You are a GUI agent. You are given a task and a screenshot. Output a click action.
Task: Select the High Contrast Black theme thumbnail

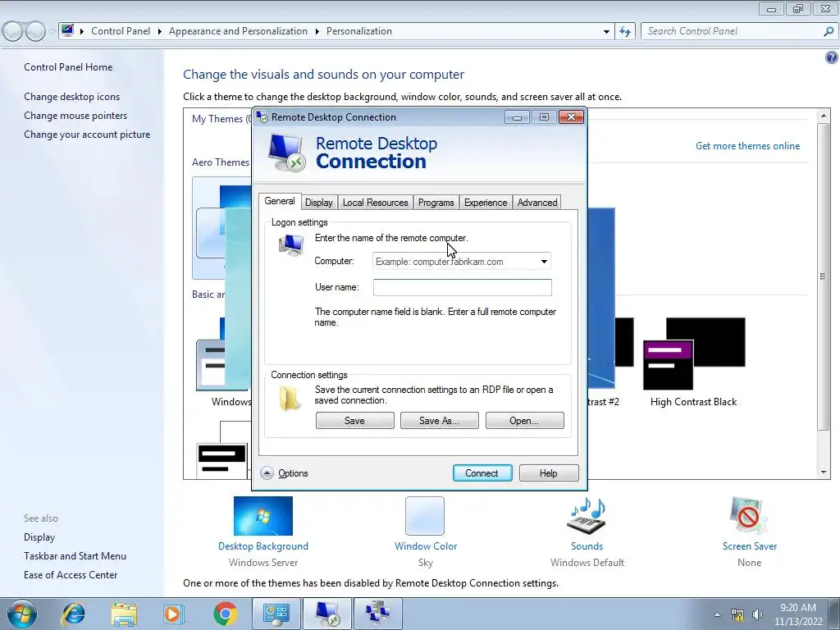coord(694,354)
